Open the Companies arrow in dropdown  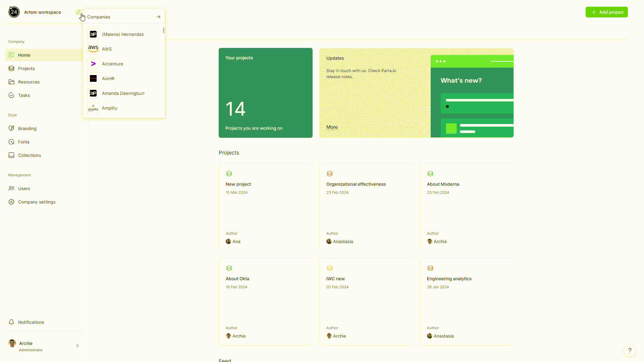tap(158, 17)
